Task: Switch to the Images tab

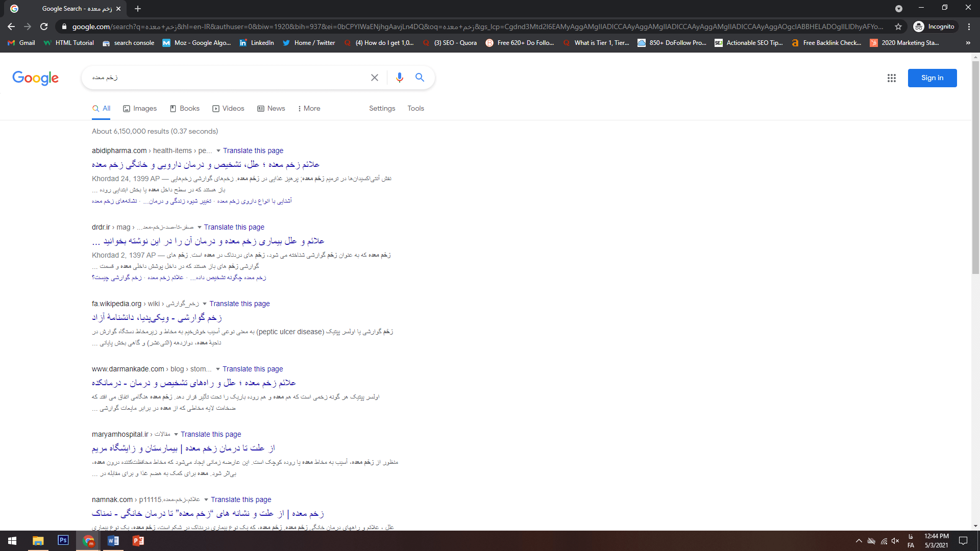Action: (x=140, y=109)
